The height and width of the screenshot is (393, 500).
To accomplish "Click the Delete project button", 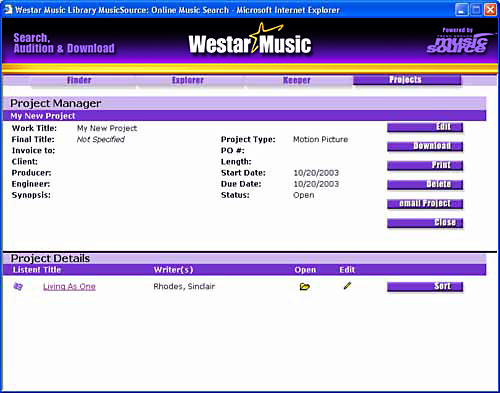I will coord(425,184).
